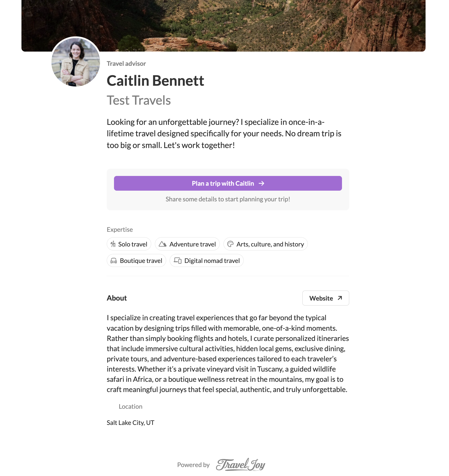Click the arrow on Plan a trip button

coord(261,183)
